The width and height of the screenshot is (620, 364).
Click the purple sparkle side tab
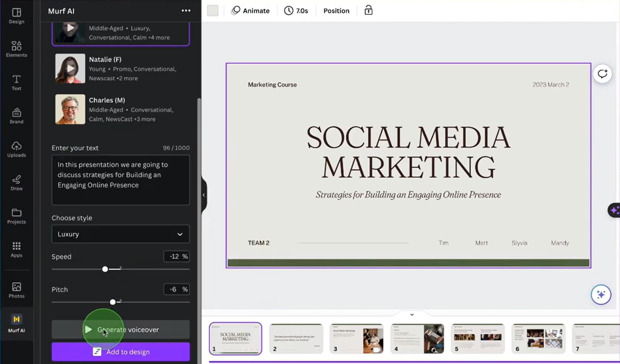coord(614,210)
